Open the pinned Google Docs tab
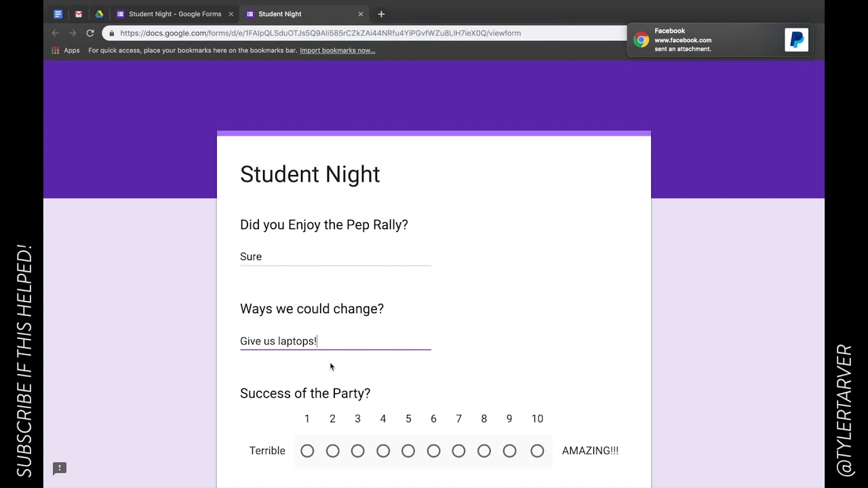This screenshot has height=488, width=868. [x=58, y=14]
